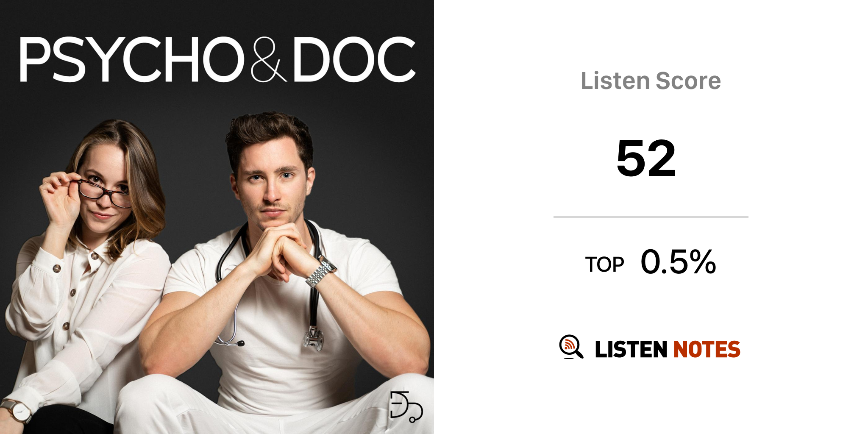The height and width of the screenshot is (434, 868).
Task: Click the red NOTES word in logo
Action: pyautogui.click(x=707, y=349)
